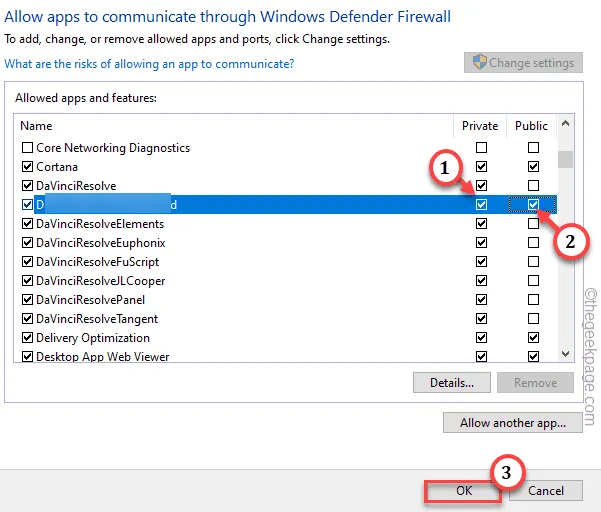
Task: Click the Change settings shield button
Action: (523, 62)
